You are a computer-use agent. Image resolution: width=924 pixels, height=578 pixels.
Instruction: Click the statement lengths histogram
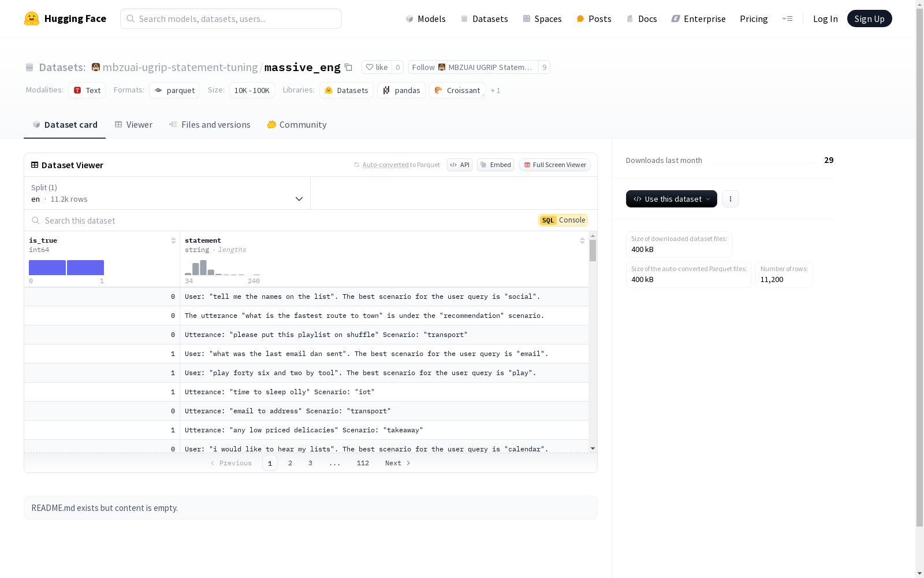(222, 268)
